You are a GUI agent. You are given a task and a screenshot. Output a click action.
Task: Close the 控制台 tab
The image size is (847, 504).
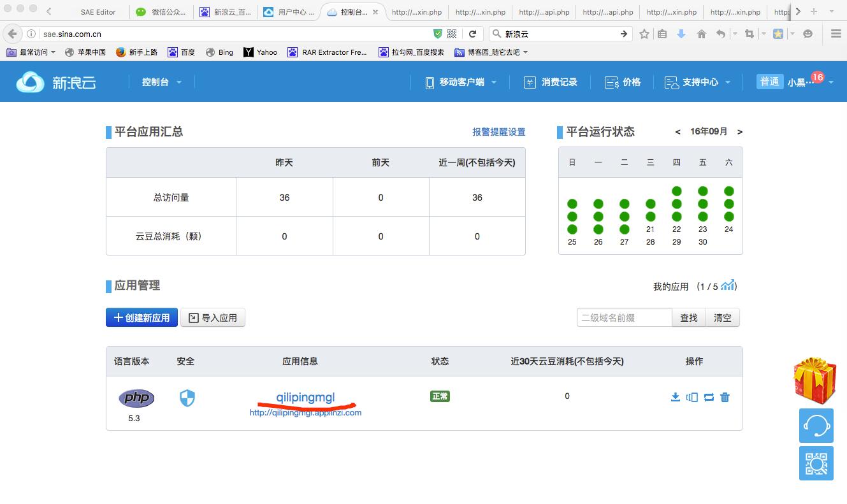click(375, 12)
